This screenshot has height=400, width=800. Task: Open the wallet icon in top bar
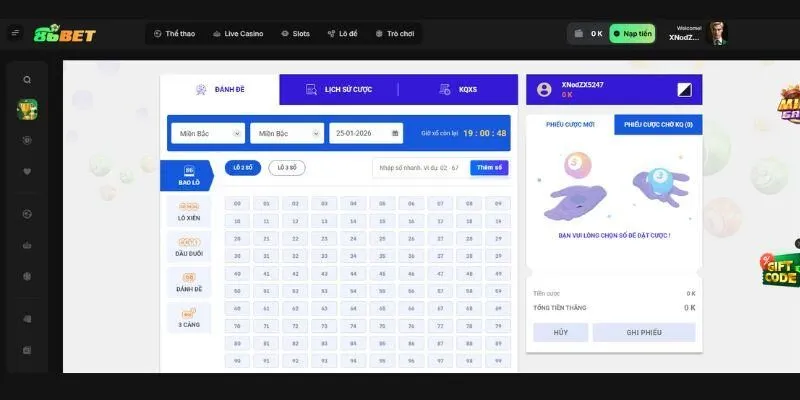579,33
